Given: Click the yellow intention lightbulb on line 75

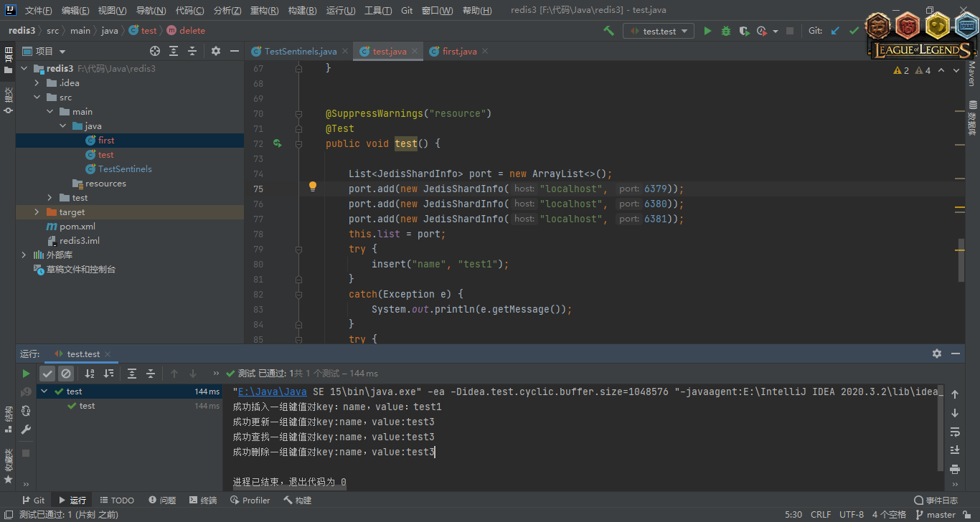Looking at the screenshot, I should click(x=313, y=186).
